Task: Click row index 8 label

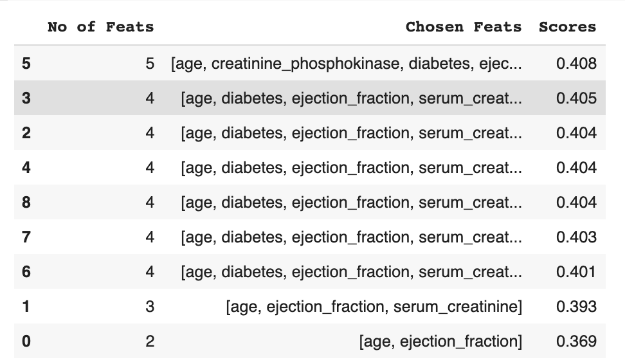Action: tap(26, 203)
